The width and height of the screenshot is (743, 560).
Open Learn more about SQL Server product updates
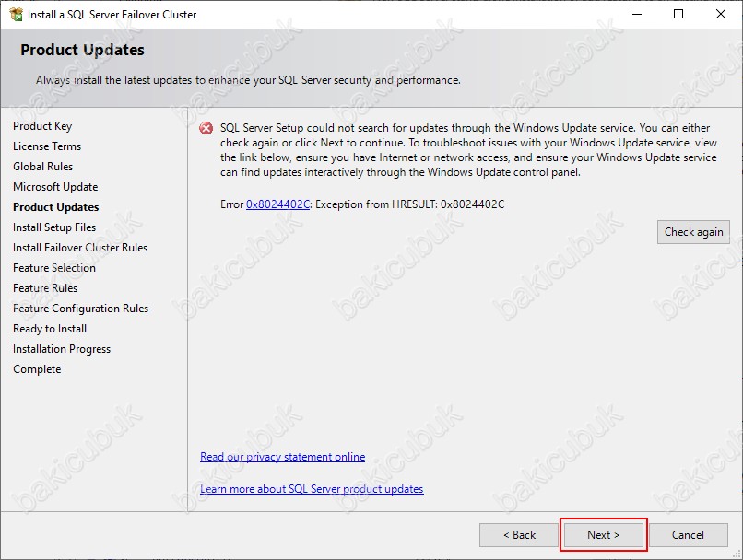click(x=312, y=489)
